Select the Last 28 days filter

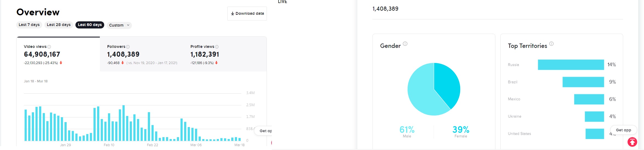point(59,25)
